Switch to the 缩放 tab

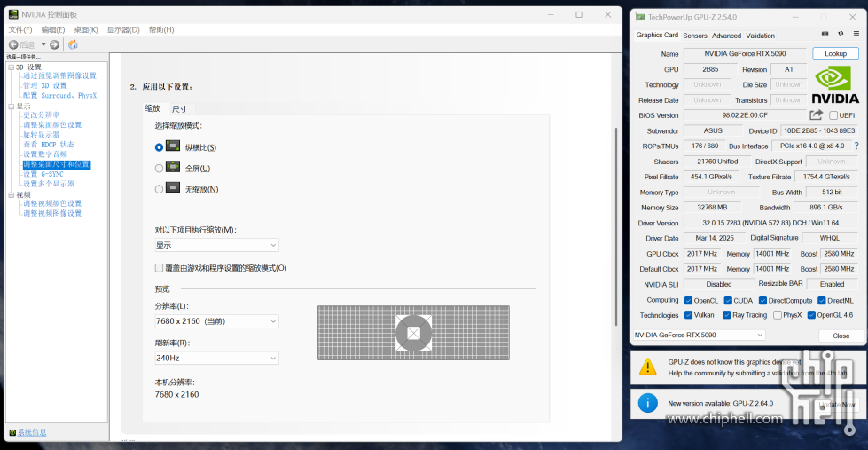coord(152,108)
